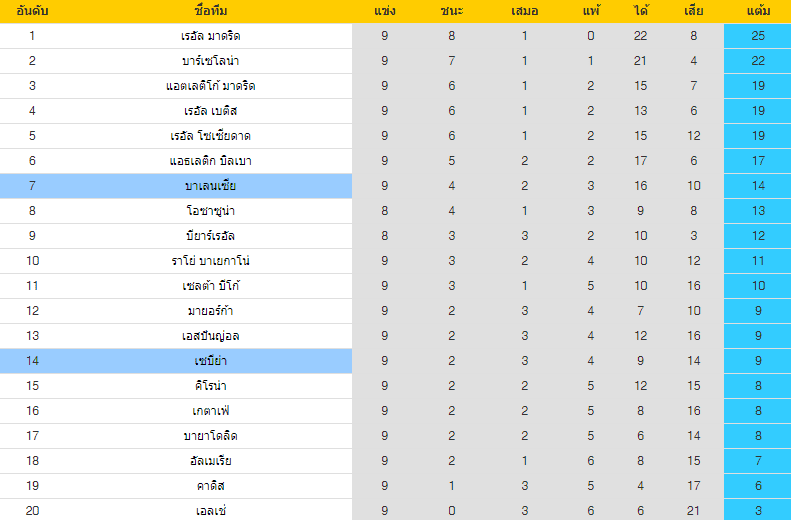
Task: Select team name อัลเมเรีย
Action: (x=211, y=461)
